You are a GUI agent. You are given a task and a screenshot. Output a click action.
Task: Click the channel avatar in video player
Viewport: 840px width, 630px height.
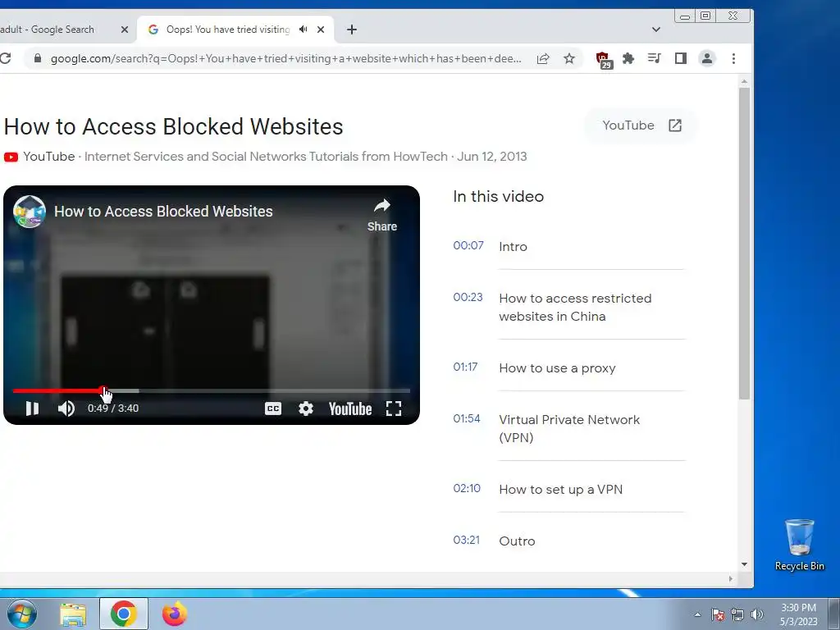[x=29, y=212]
